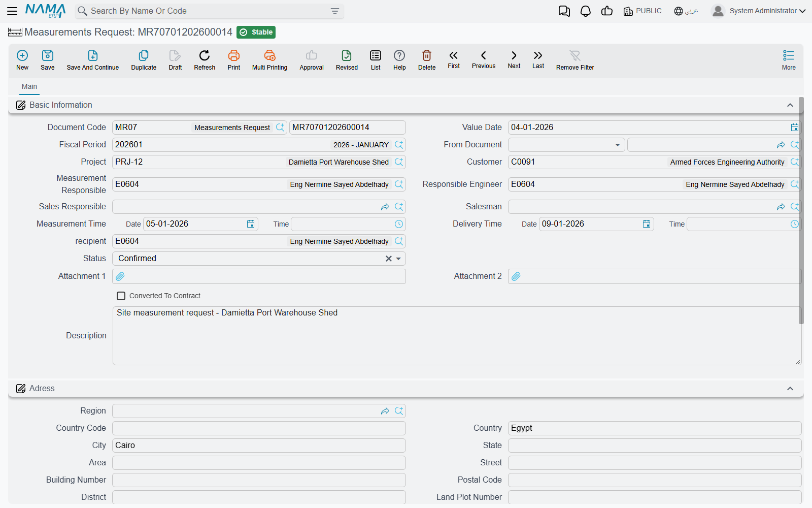Duplicate this document
This screenshot has height=508, width=812.
tap(144, 60)
